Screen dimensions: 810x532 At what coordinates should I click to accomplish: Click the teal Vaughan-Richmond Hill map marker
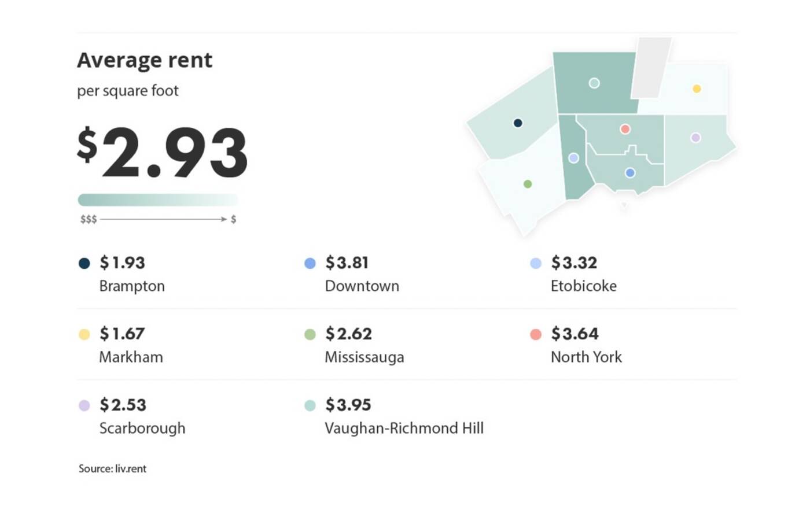point(594,83)
